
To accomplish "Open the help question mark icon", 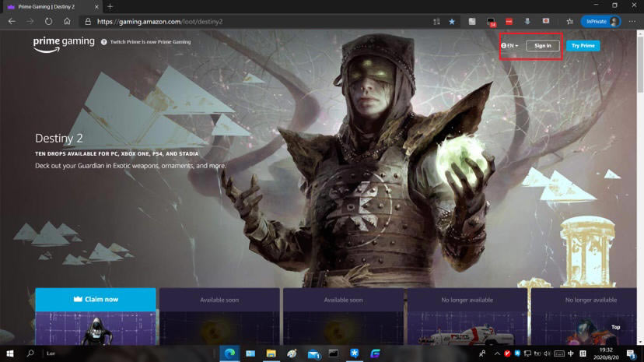I will [x=104, y=42].
